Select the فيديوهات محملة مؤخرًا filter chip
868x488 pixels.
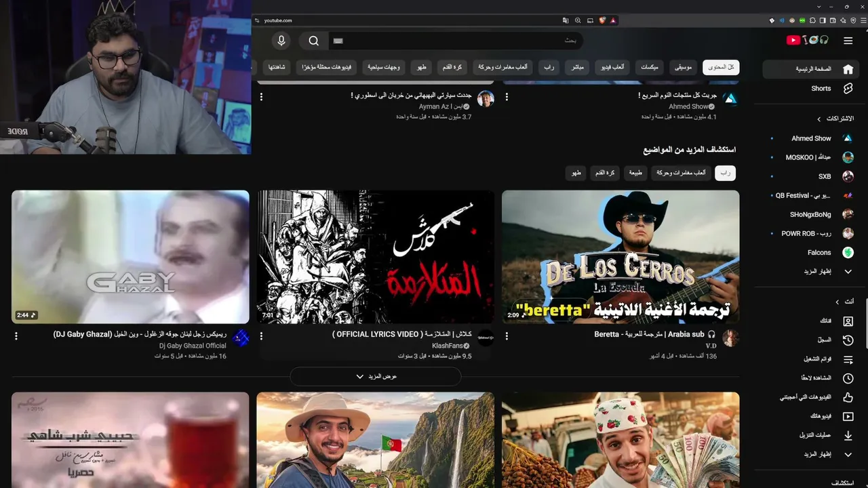click(x=327, y=67)
